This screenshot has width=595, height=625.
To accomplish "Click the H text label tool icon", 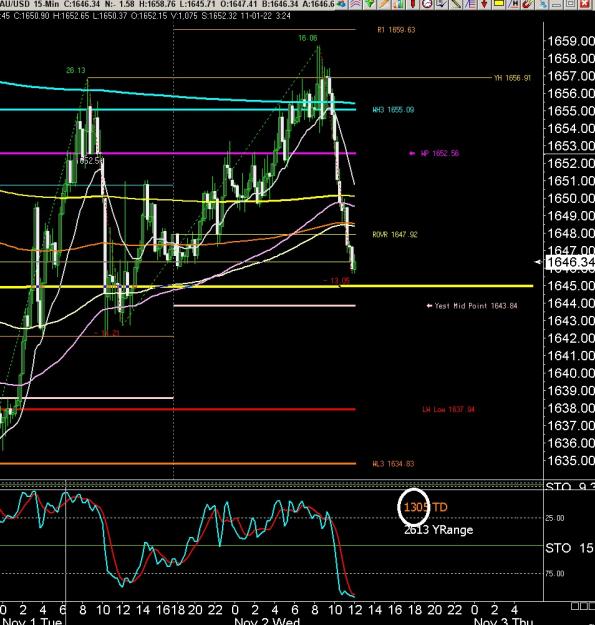I will (513, 4).
